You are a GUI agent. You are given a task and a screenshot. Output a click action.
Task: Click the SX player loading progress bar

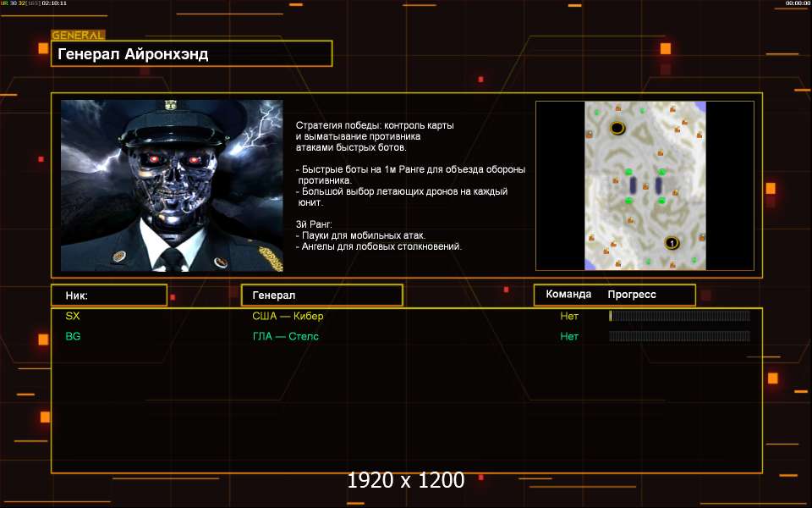[679, 316]
